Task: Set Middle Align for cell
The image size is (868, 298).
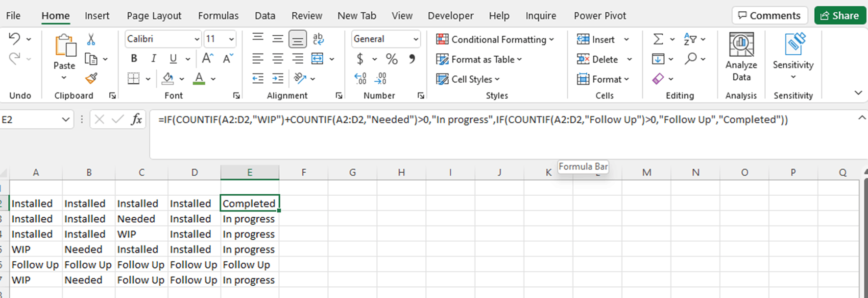Action: (278, 39)
